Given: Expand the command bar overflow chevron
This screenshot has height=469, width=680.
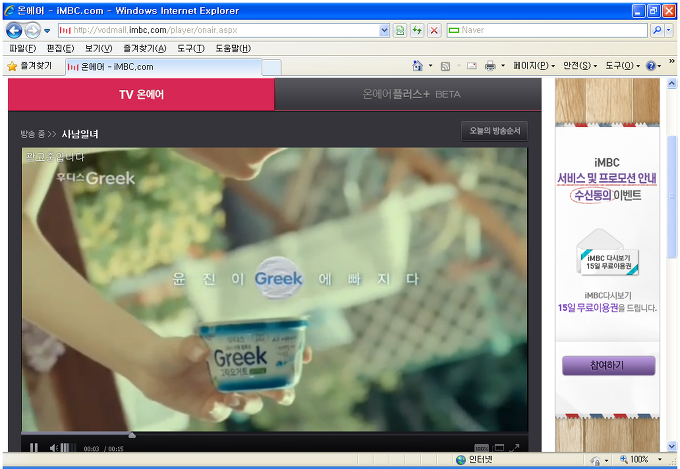Looking at the screenshot, I should 672,62.
